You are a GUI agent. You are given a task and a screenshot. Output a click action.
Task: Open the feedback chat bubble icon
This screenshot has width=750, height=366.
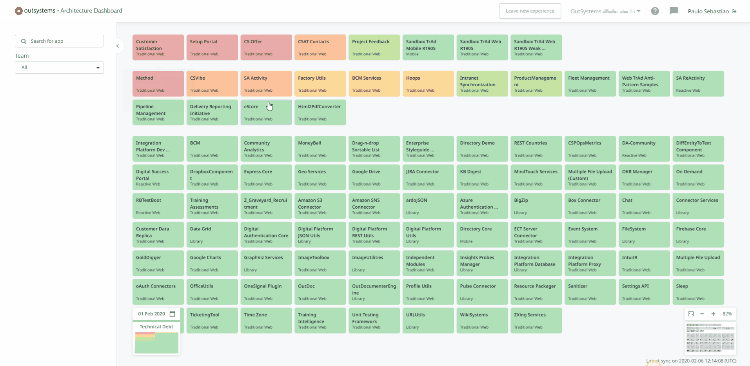point(674,11)
